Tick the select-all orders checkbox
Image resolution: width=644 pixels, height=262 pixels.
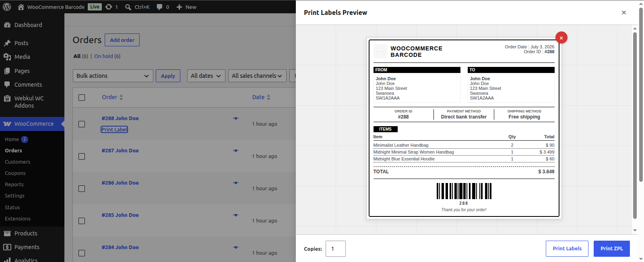pos(82,98)
